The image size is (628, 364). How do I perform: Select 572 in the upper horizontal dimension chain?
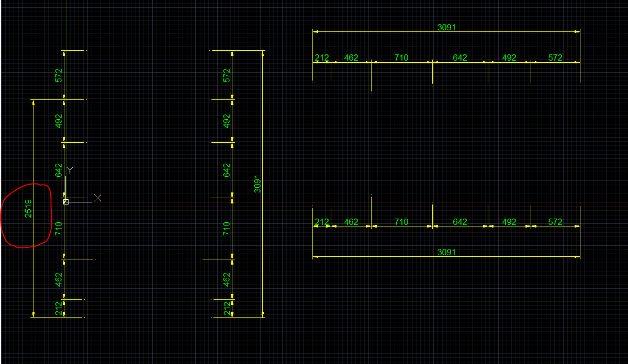click(x=555, y=58)
